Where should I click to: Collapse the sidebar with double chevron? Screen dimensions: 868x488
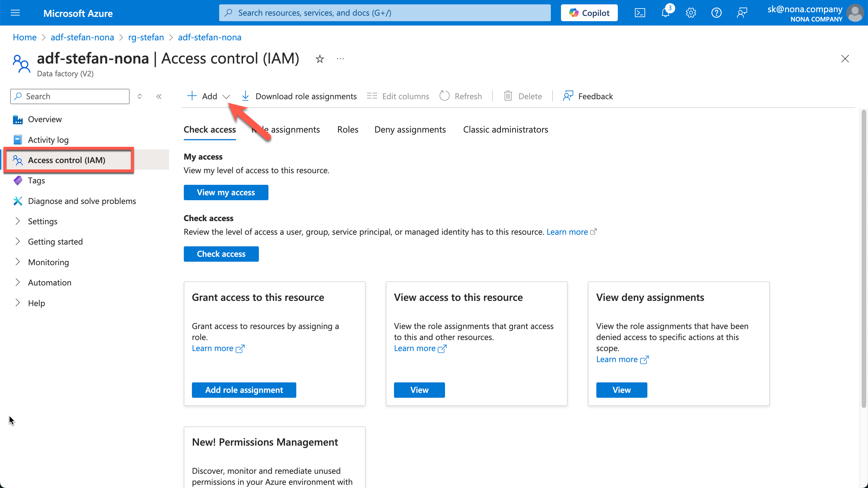tap(159, 96)
